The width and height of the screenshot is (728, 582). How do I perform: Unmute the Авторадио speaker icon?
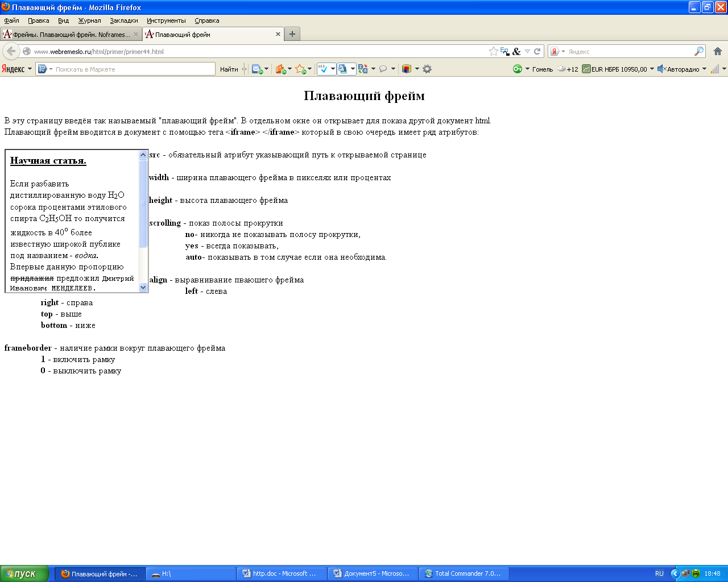[661, 69]
